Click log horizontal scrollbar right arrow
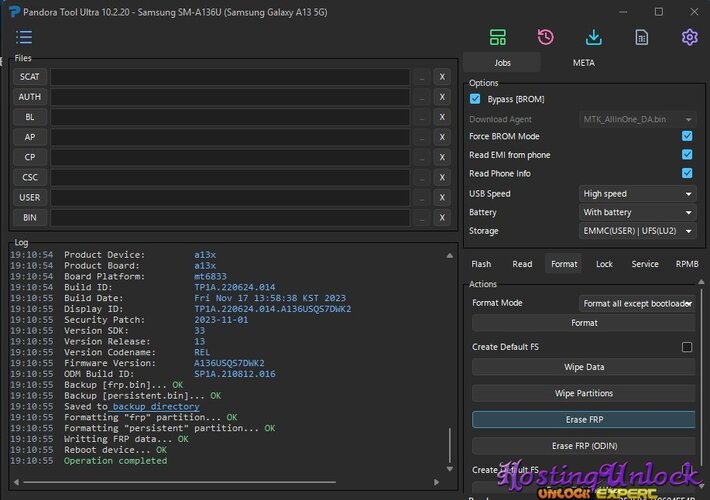The image size is (710, 500). (436, 482)
